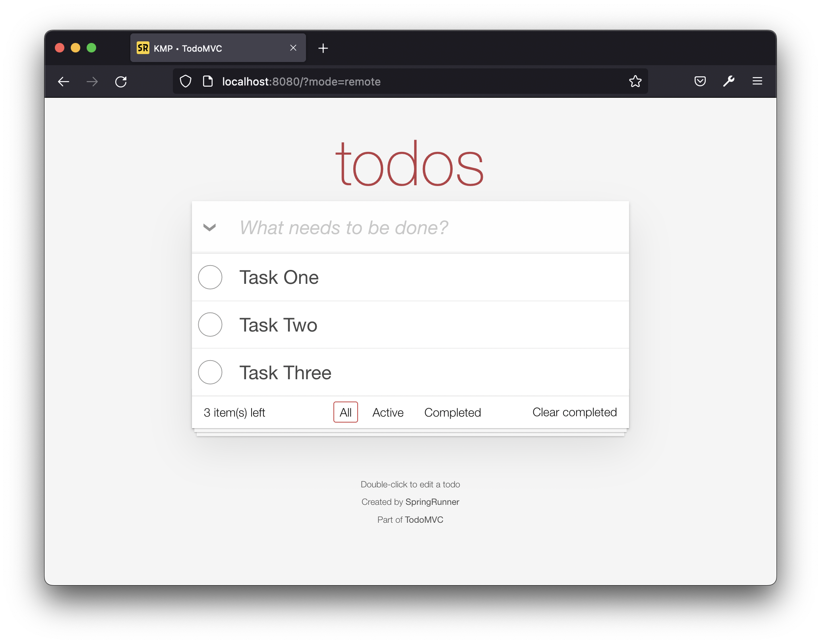This screenshot has height=644, width=821.
Task: Click Clear completed button
Action: pyautogui.click(x=574, y=412)
